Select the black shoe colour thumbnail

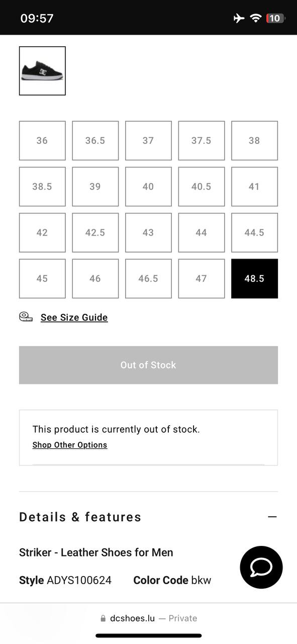pyautogui.click(x=42, y=71)
